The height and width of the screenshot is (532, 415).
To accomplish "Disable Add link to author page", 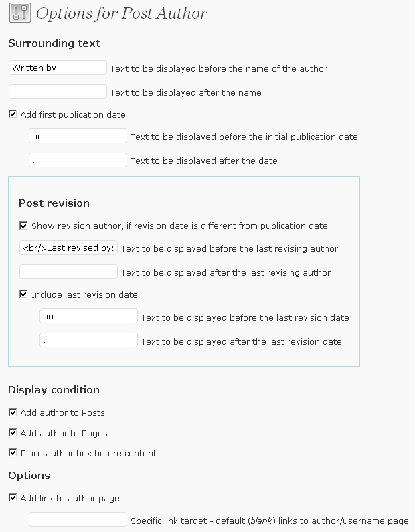I will 13,498.
